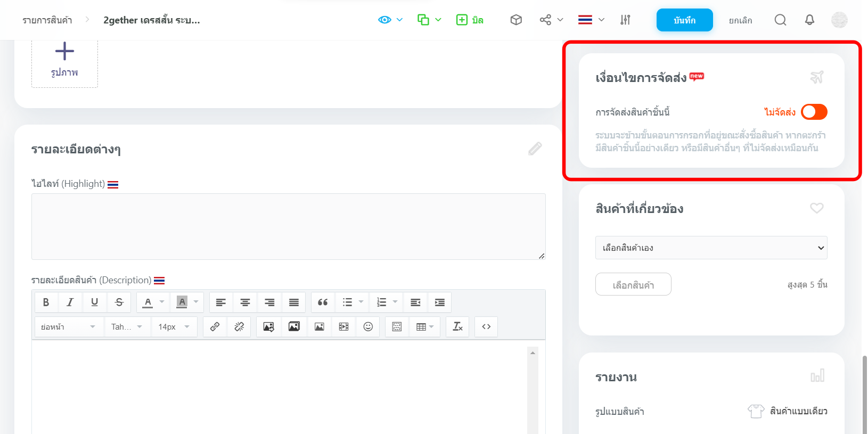Image resolution: width=868 pixels, height=434 pixels.
Task: Open search with magnifier icon
Action: 780,20
